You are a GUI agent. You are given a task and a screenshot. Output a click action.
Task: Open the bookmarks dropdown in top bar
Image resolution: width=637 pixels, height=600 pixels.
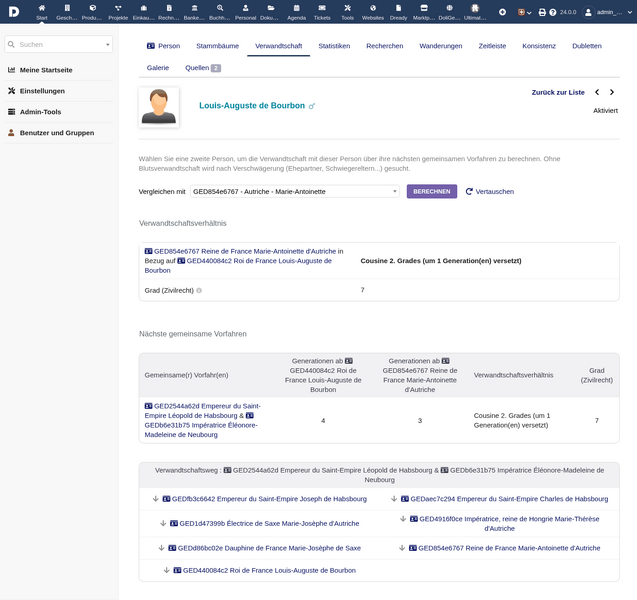point(524,12)
